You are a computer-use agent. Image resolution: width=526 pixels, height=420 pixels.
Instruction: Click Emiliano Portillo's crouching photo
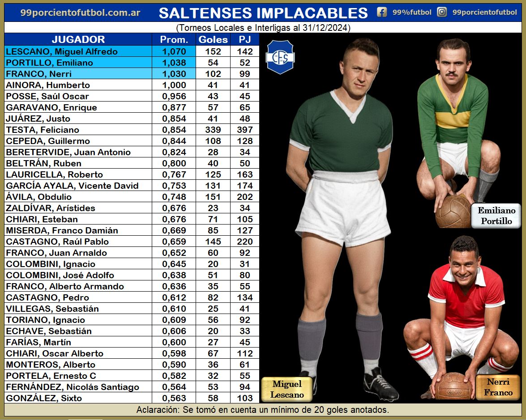coord(458,132)
